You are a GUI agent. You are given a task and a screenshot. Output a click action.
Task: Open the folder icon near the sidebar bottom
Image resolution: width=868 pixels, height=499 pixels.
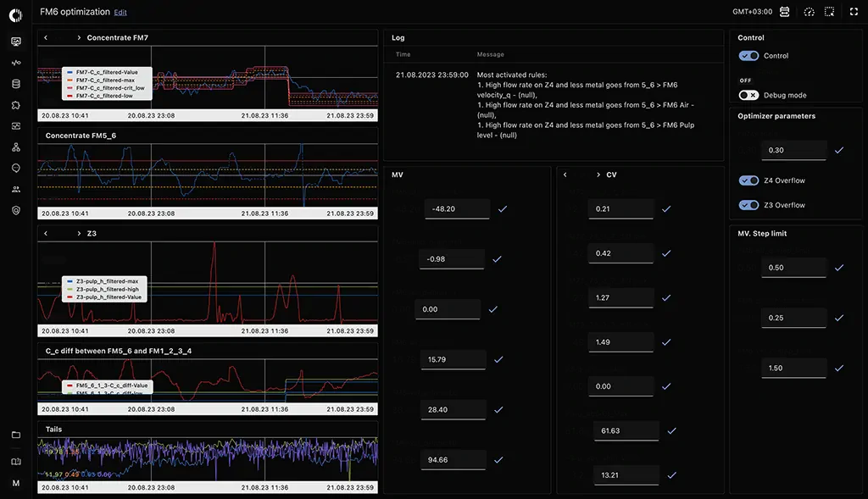(14, 433)
